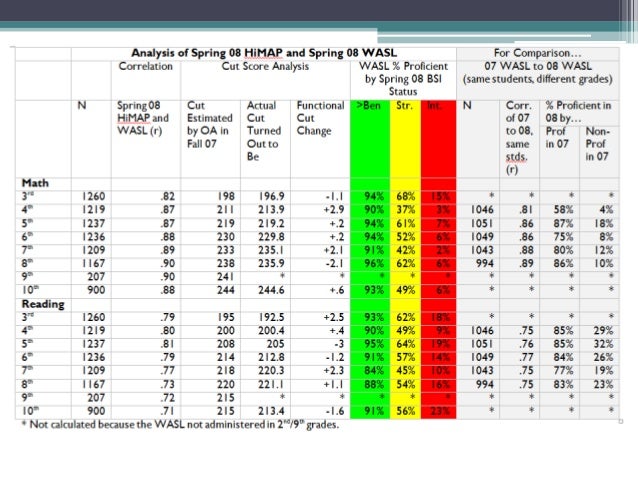This screenshot has height=479, width=638.
Task: Select the actual cut value '235.9'
Action: 271,264
